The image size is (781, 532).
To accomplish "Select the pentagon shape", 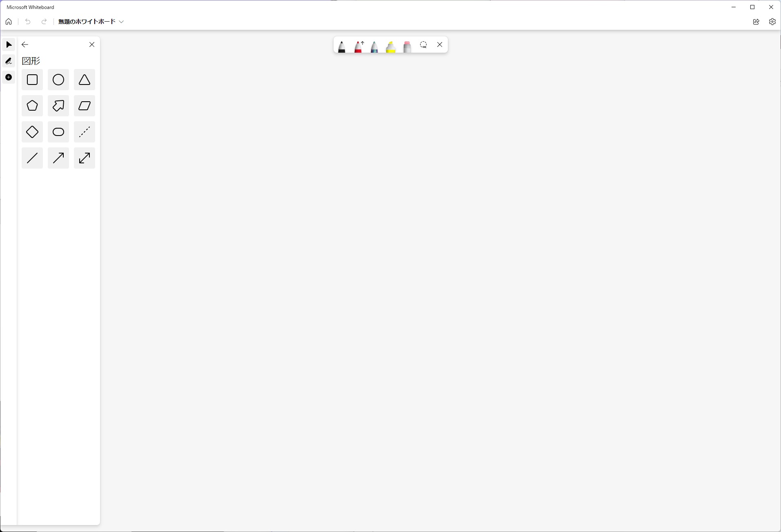I will [32, 106].
